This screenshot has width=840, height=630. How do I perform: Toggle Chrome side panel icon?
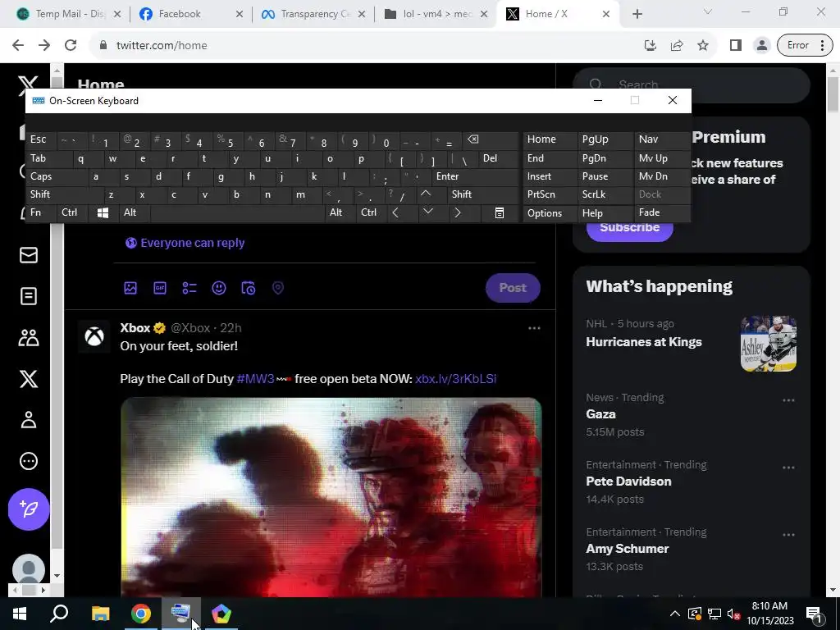click(736, 46)
